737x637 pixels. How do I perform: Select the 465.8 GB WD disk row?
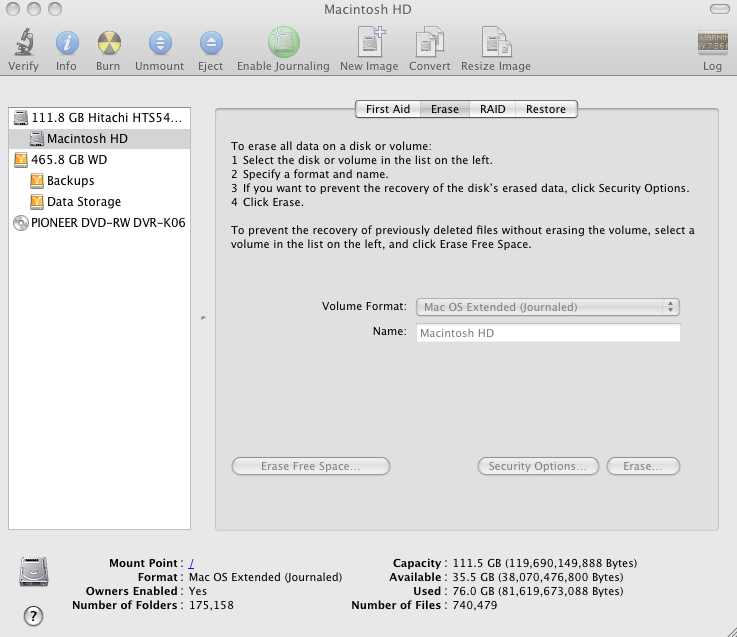pos(100,160)
